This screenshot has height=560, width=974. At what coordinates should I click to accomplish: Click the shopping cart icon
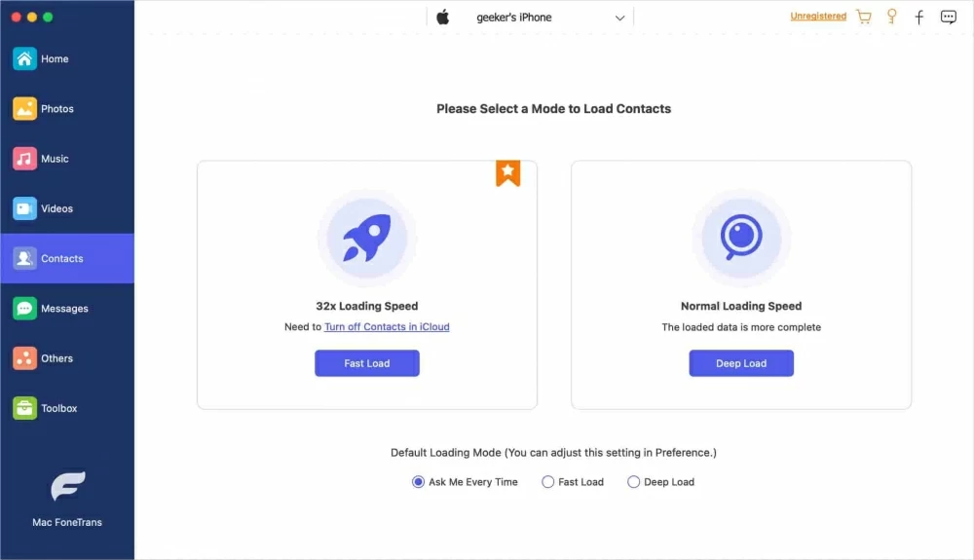[863, 17]
